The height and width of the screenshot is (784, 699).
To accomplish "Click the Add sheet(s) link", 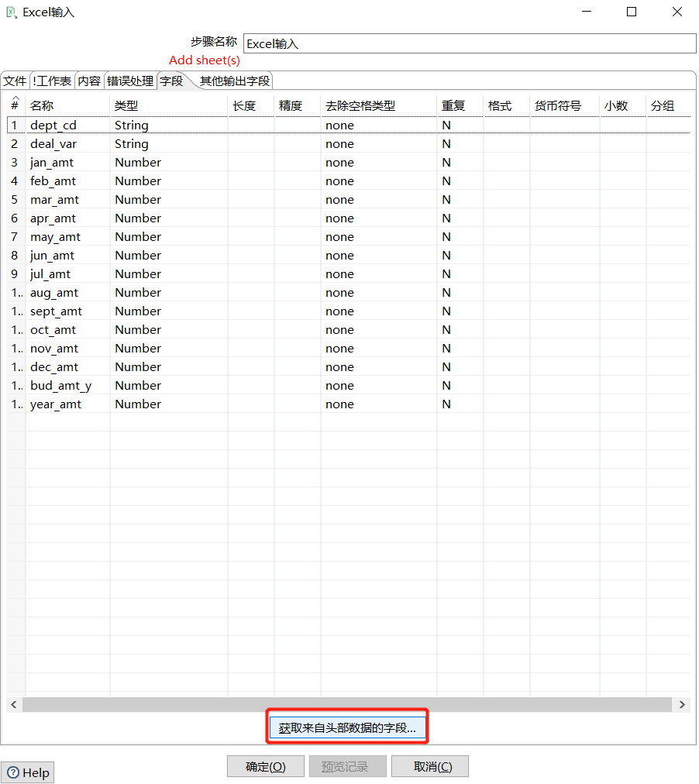I will tap(204, 60).
